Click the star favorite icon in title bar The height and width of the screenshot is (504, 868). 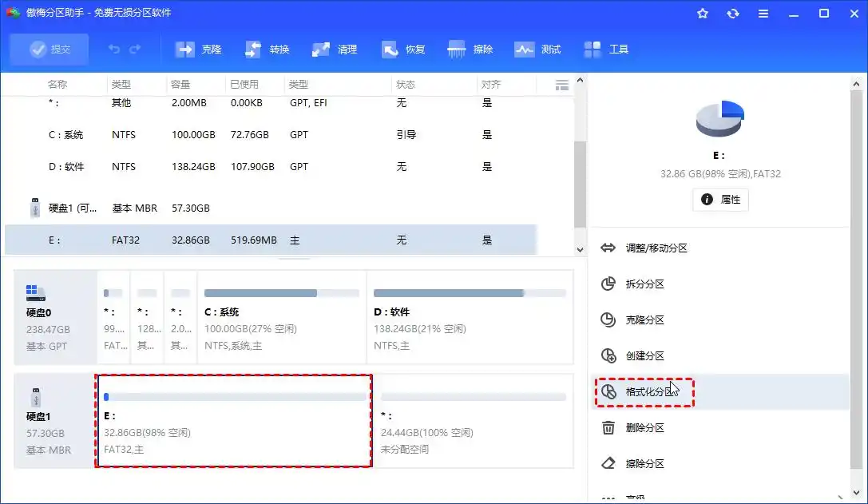click(702, 13)
